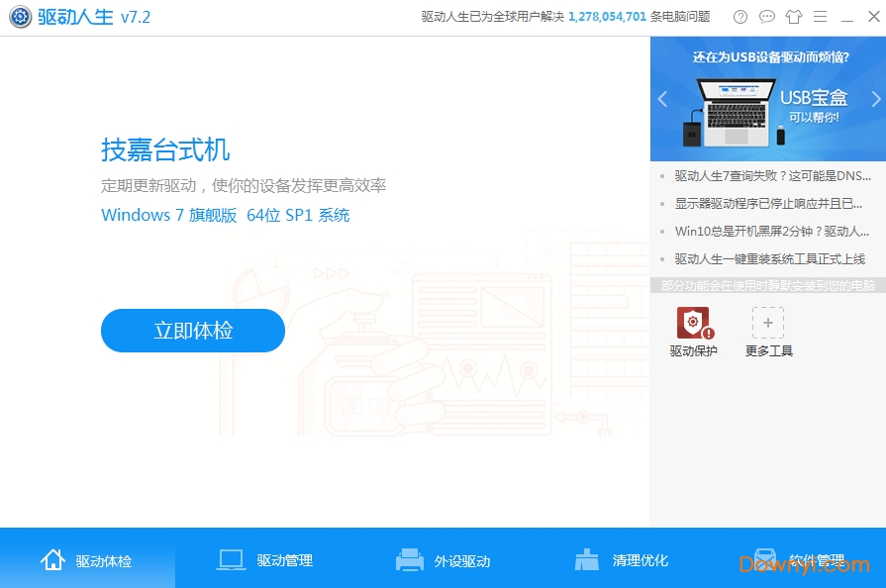Screen dimensions: 886x588
Task: Select the home icon on 驱动体检
Action: 53,558
